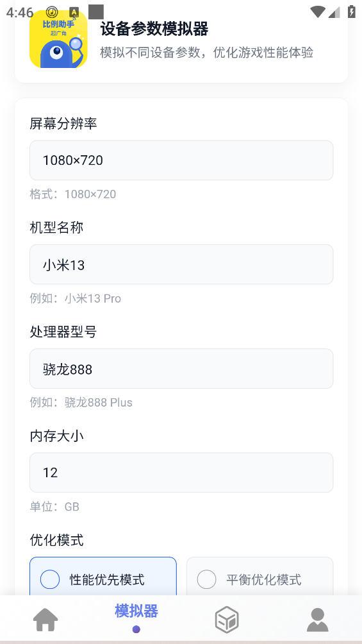362x644 pixels.
Task: Select the 平衡优化模式 radio option
Action: (x=259, y=576)
